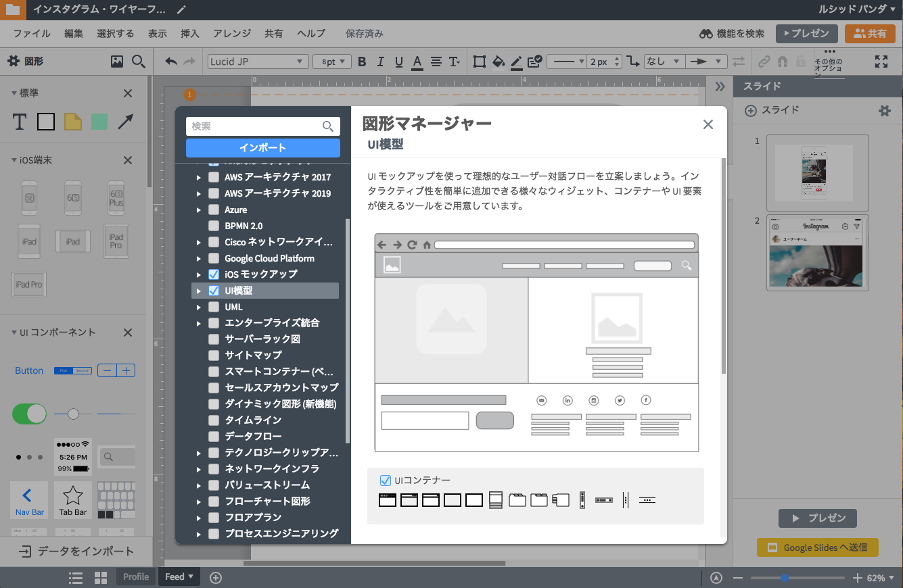The image size is (903, 588).
Task: Open shape search with the magnifier icon
Action: pos(139,62)
